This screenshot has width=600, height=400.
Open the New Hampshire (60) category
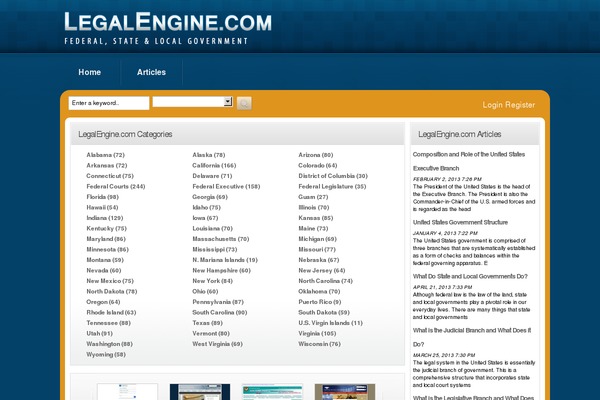(x=222, y=271)
